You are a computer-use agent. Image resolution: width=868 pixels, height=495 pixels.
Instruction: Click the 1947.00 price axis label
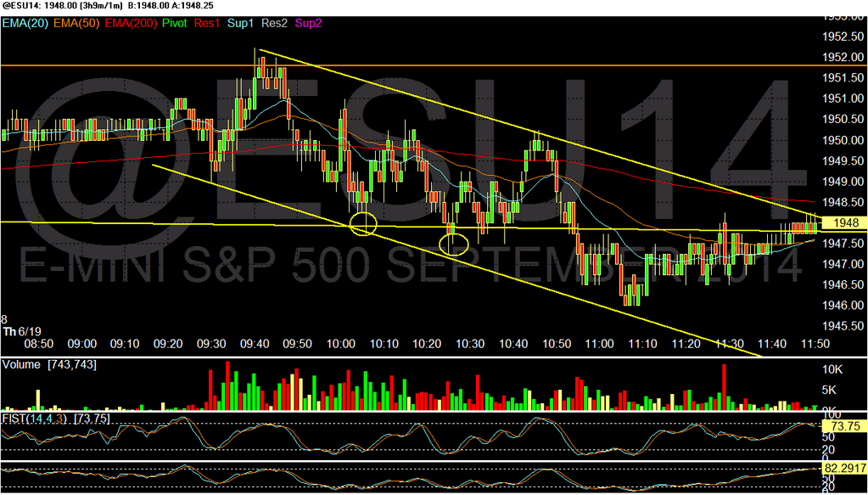pyautogui.click(x=843, y=263)
